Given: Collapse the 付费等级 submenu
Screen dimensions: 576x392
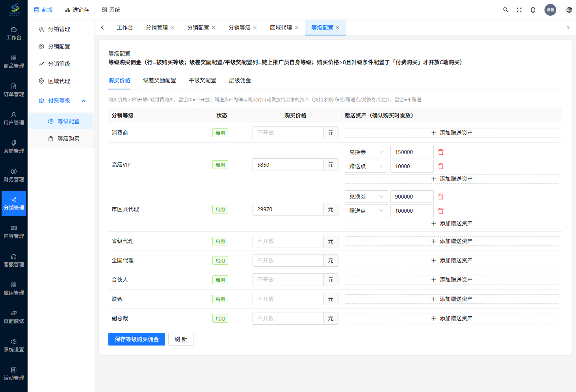Looking at the screenshot, I should point(84,101).
